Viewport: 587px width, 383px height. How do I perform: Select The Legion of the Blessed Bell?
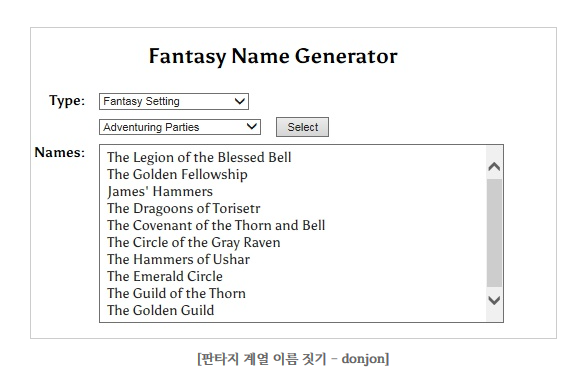click(x=199, y=157)
